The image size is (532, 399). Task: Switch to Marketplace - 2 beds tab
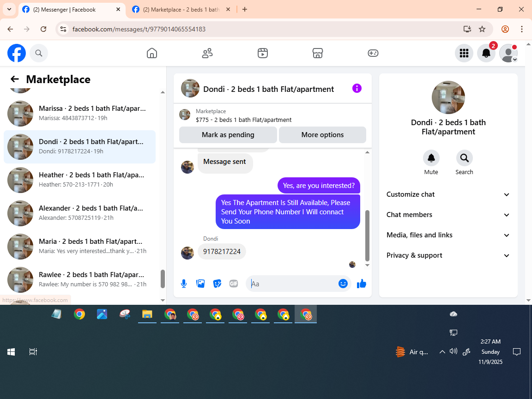click(x=181, y=10)
